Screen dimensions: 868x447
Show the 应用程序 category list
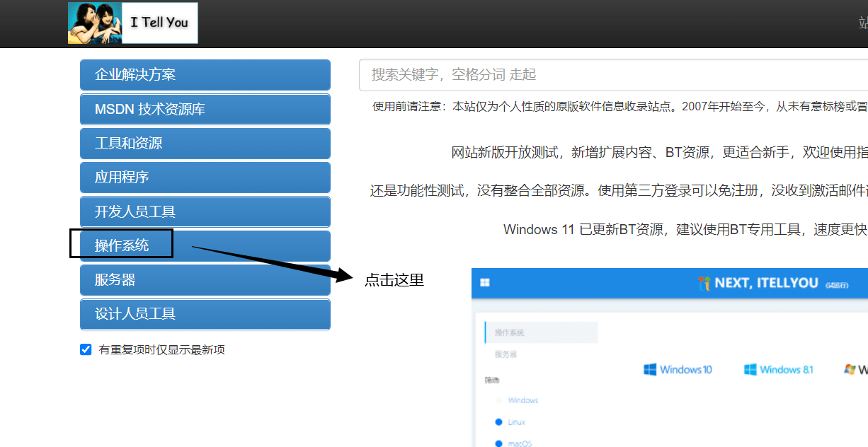click(x=205, y=178)
